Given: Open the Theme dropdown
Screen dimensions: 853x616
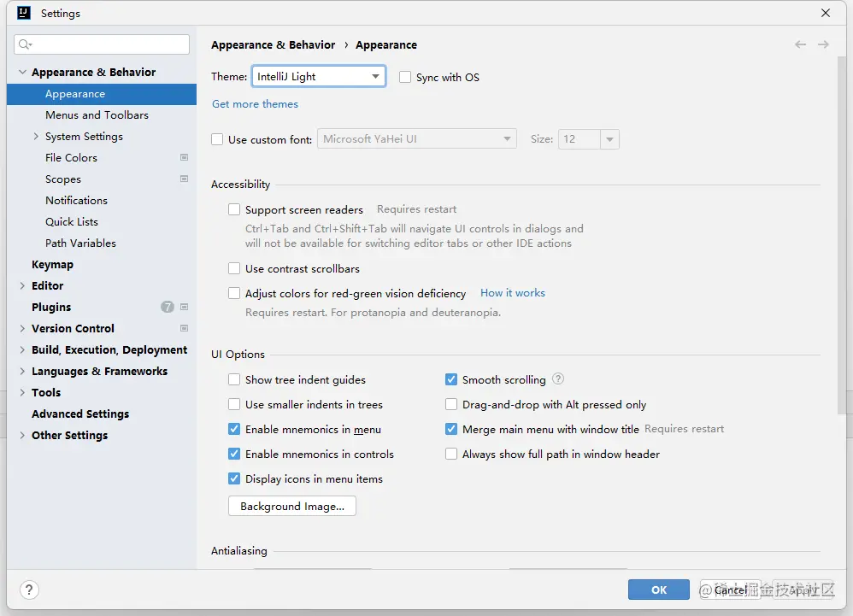Looking at the screenshot, I should click(x=319, y=77).
